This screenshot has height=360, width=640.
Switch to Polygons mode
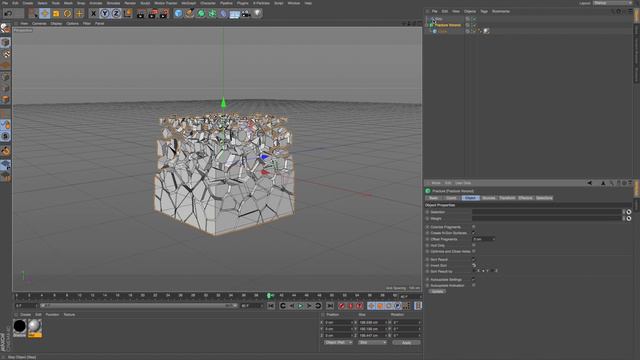[5, 99]
